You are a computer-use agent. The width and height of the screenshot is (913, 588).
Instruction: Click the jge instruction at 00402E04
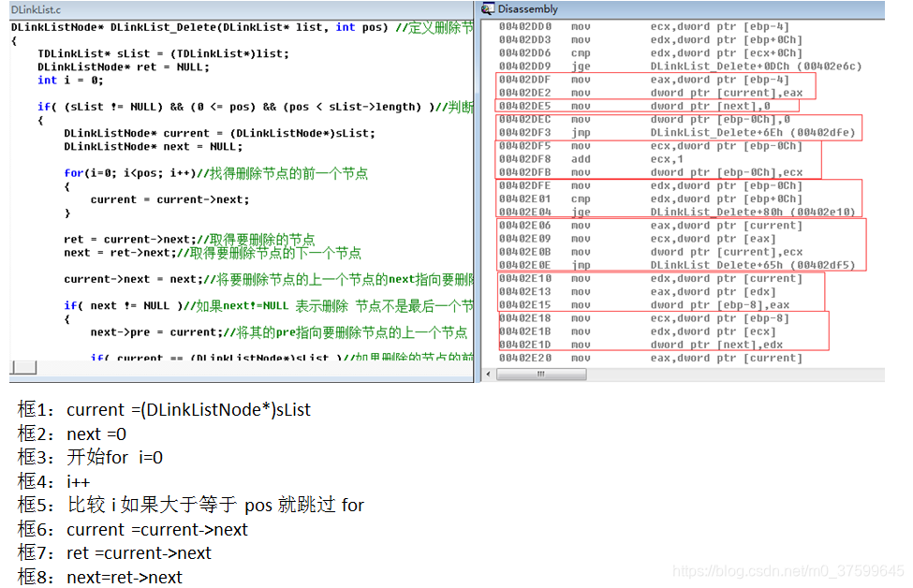[x=677, y=213]
